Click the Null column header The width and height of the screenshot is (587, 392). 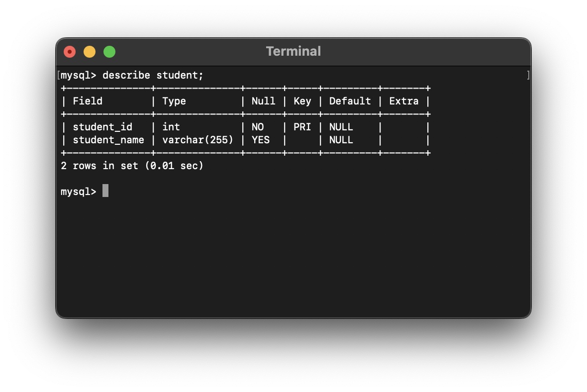point(264,101)
